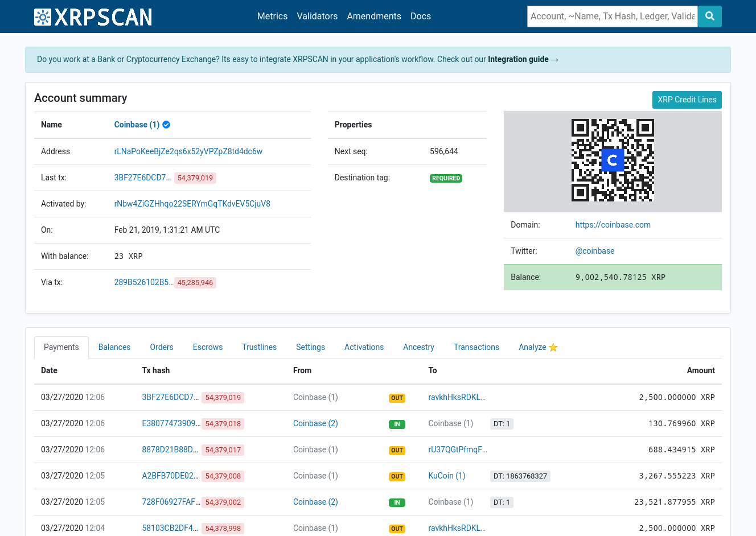Open the Metrics page from the navbar
The height and width of the screenshot is (536, 756).
272,16
